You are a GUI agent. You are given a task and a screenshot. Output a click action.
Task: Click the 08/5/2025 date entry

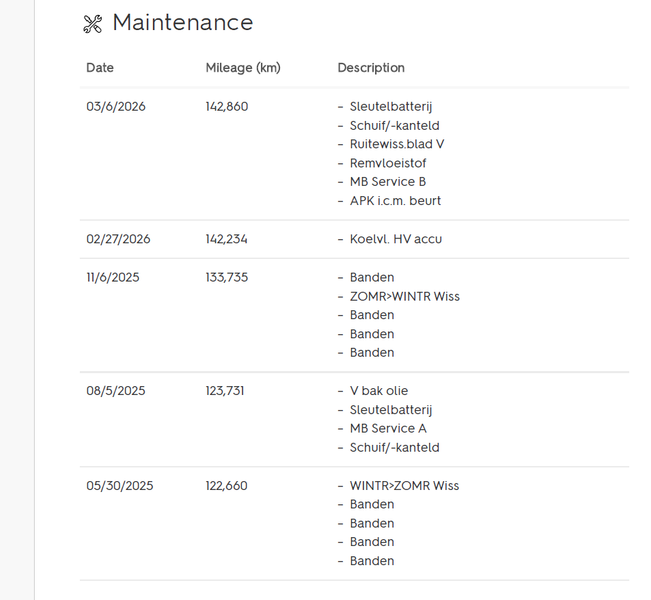(x=116, y=391)
